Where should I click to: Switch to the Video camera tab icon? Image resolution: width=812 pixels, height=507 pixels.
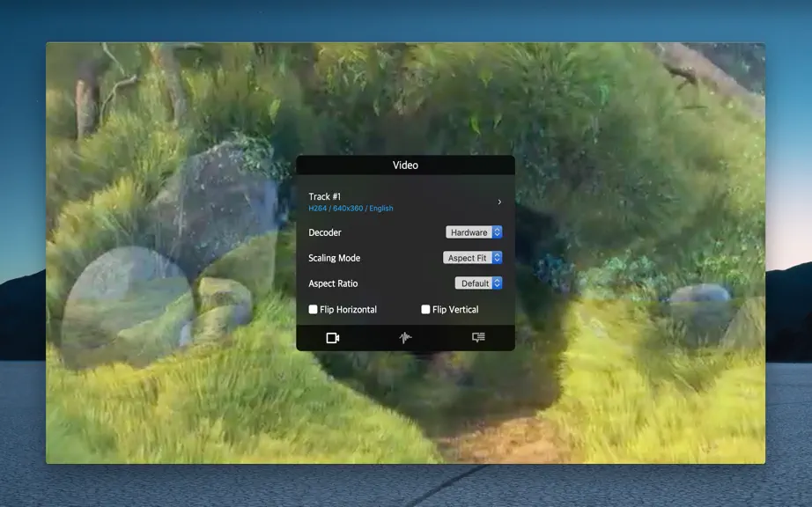333,338
